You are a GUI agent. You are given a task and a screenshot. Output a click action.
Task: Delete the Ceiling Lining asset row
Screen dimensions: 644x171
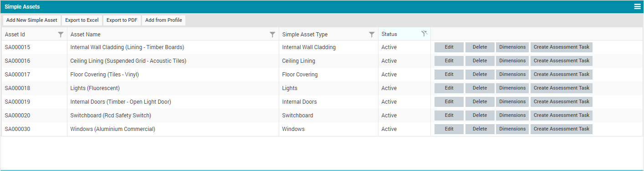pos(480,61)
